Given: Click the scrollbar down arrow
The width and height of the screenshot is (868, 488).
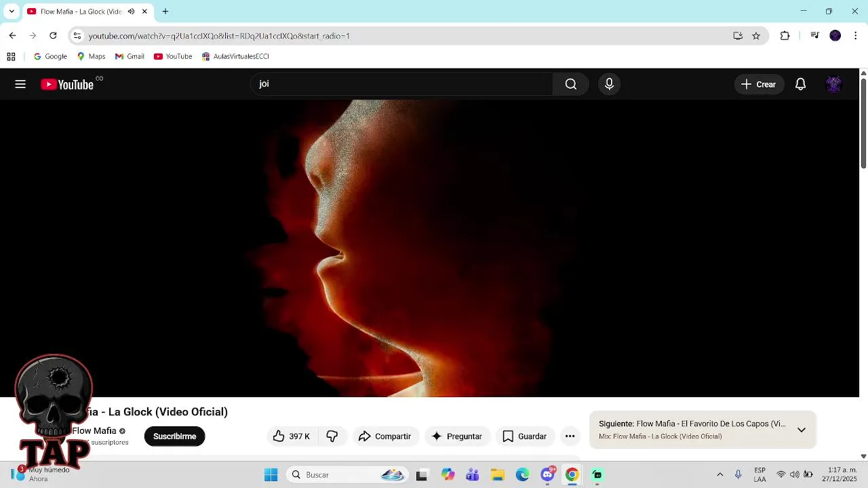Looking at the screenshot, I should [x=863, y=456].
